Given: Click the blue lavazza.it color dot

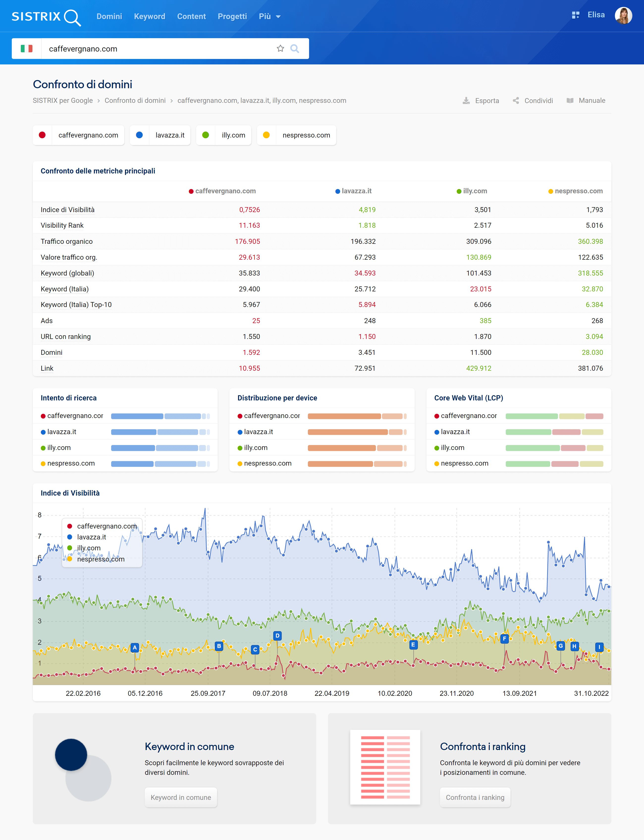Looking at the screenshot, I should coord(139,135).
